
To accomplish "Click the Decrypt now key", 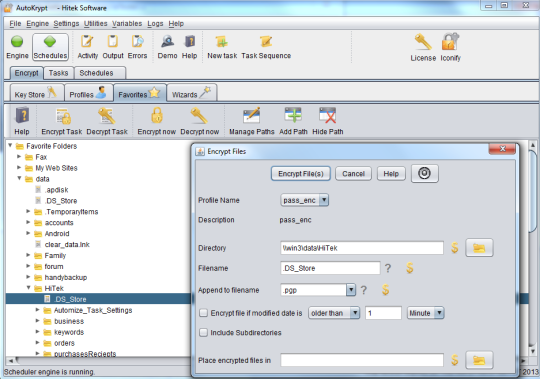I will pos(199,116).
